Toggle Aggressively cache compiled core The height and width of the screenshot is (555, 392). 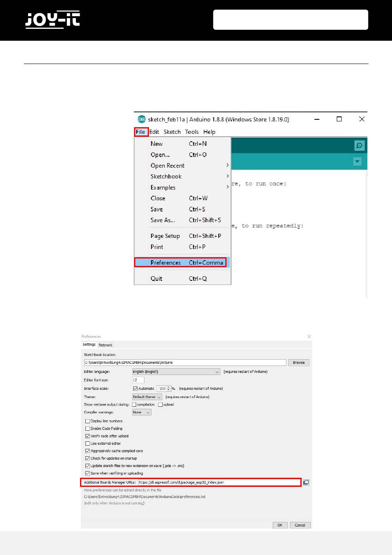[87, 451]
